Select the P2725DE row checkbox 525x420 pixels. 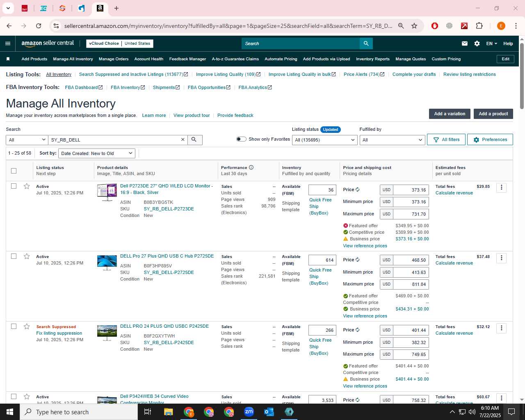tap(14, 256)
